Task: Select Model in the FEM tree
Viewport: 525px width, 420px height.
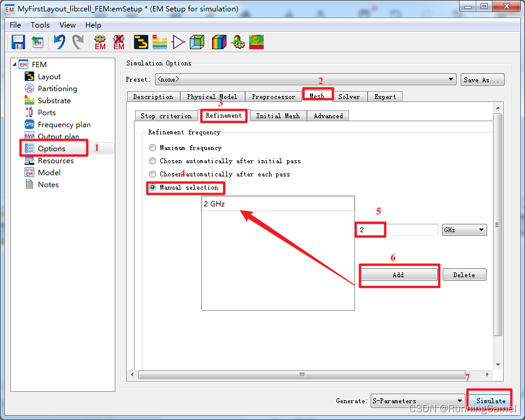Action: pyautogui.click(x=49, y=173)
